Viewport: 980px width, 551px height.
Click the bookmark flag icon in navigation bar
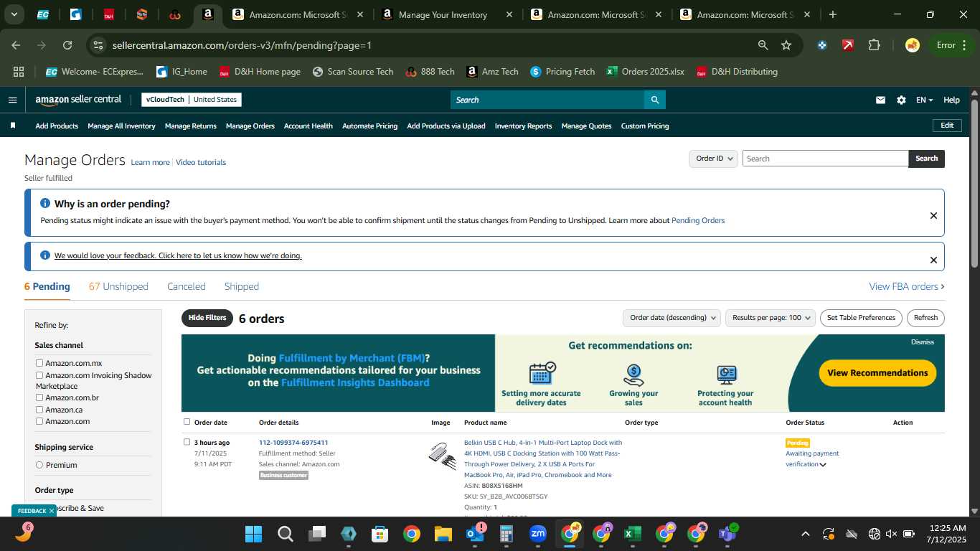(13, 126)
